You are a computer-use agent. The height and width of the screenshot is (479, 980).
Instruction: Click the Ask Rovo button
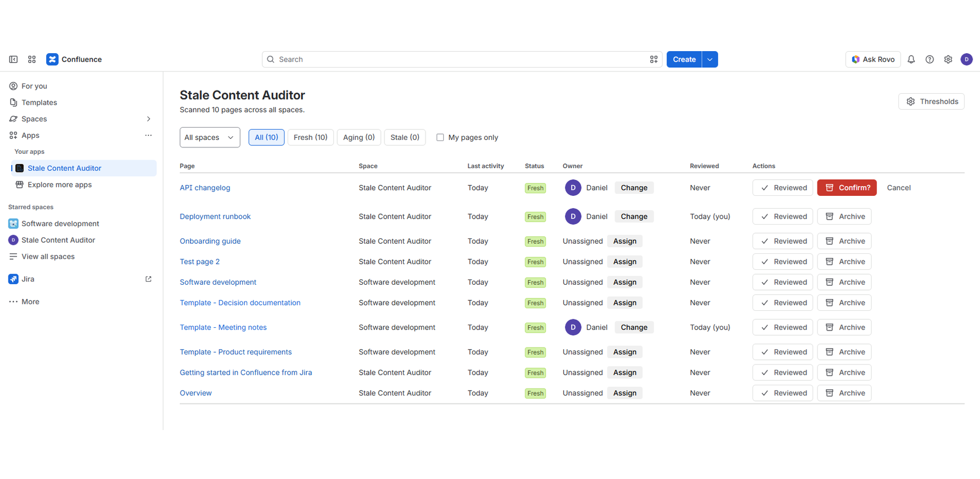(873, 60)
